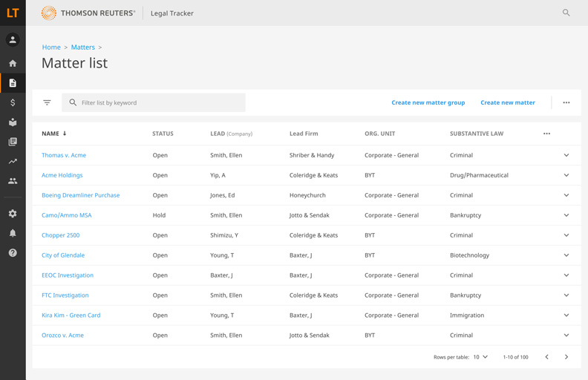Open the notifications bell icon
Screen dimensions: 588x380
[13, 233]
